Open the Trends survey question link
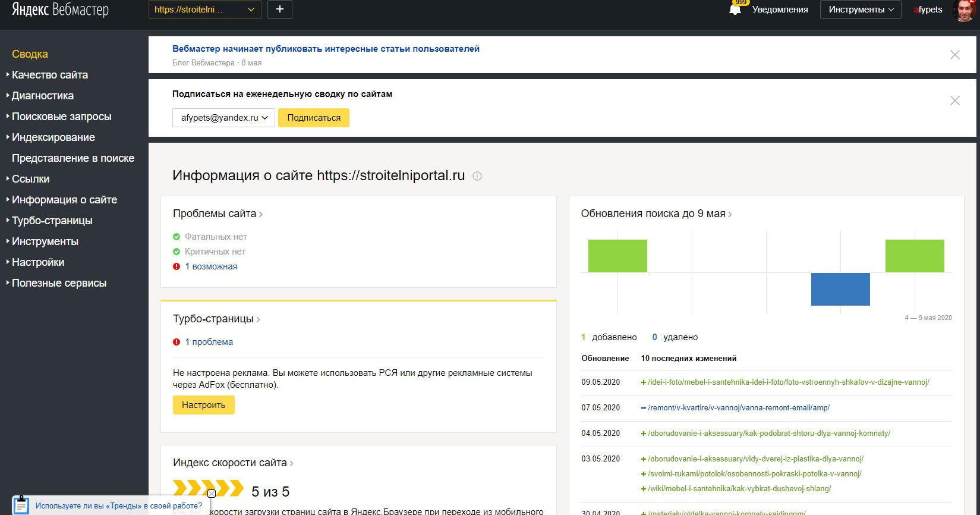This screenshot has width=980, height=515. click(x=119, y=506)
